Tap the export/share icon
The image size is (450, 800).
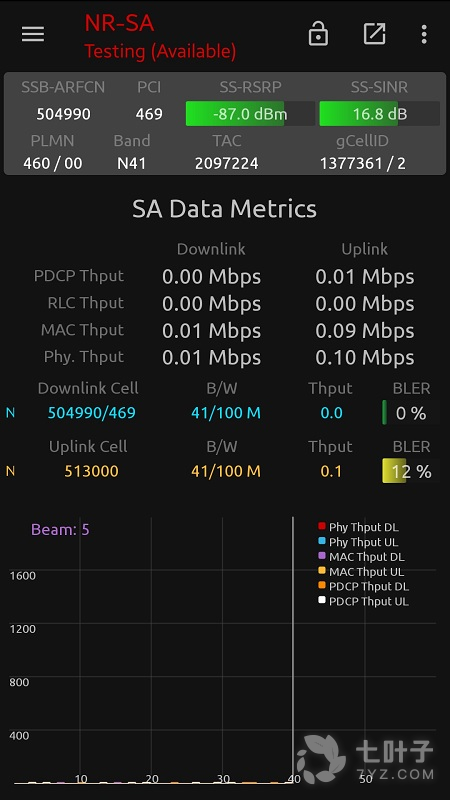pos(374,34)
